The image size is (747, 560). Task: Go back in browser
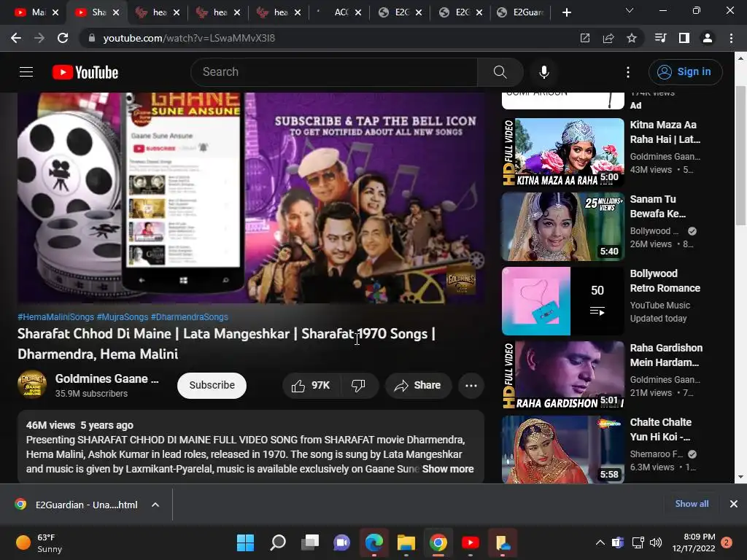pos(16,38)
